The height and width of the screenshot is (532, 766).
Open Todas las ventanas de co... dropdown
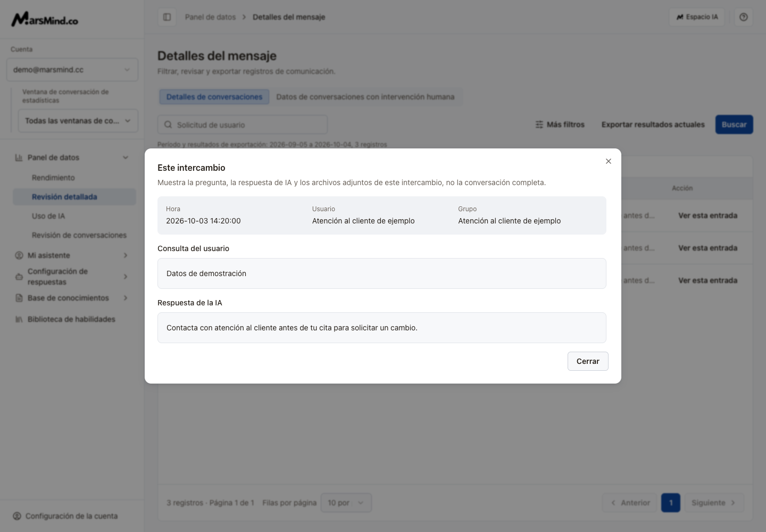(x=78, y=121)
